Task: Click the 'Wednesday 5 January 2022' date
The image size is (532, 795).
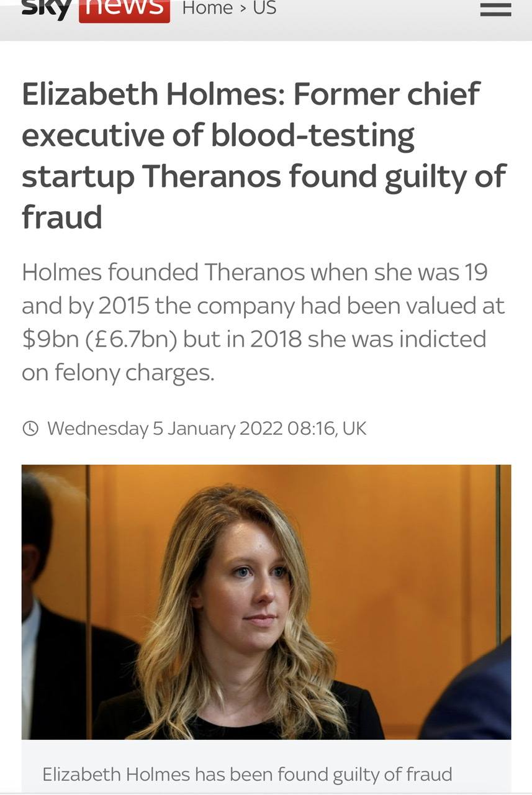Action: pos(165,429)
